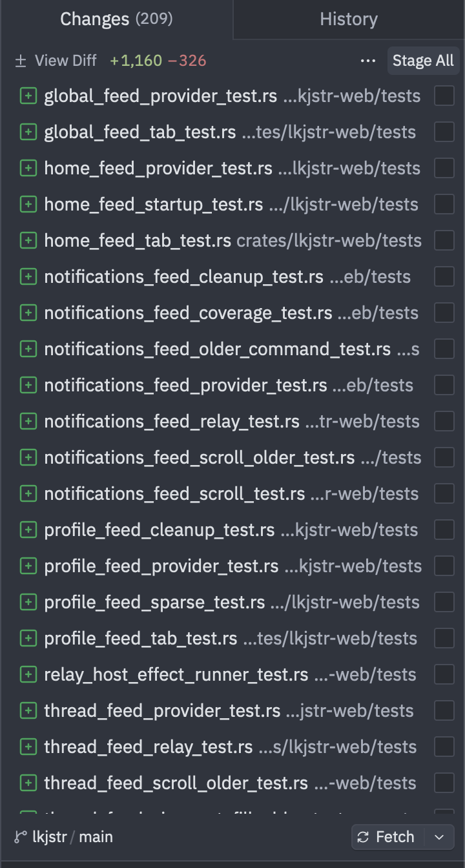This screenshot has width=465, height=868.
Task: Click the added-file icon beside global_feed_provider_test.rs
Action: tap(28, 96)
